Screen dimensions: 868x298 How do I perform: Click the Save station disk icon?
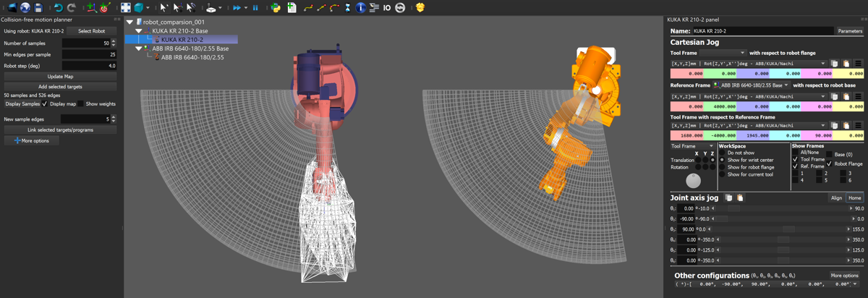pyautogui.click(x=38, y=8)
